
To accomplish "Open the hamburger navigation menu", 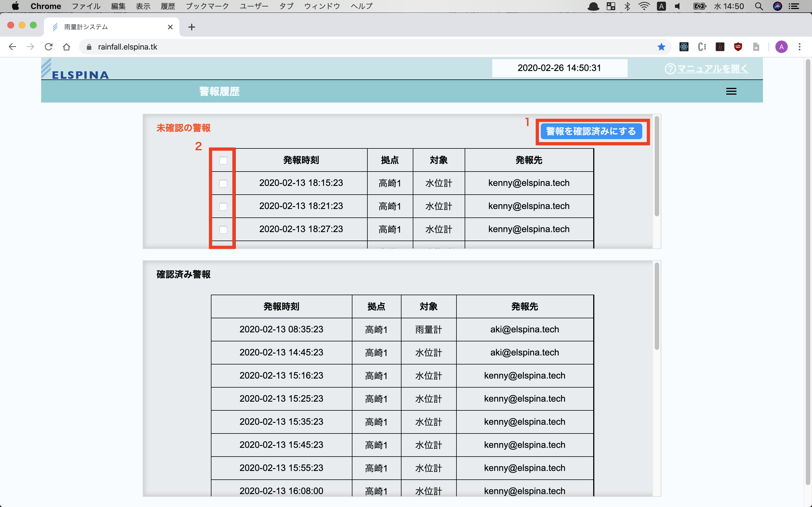I will point(731,91).
